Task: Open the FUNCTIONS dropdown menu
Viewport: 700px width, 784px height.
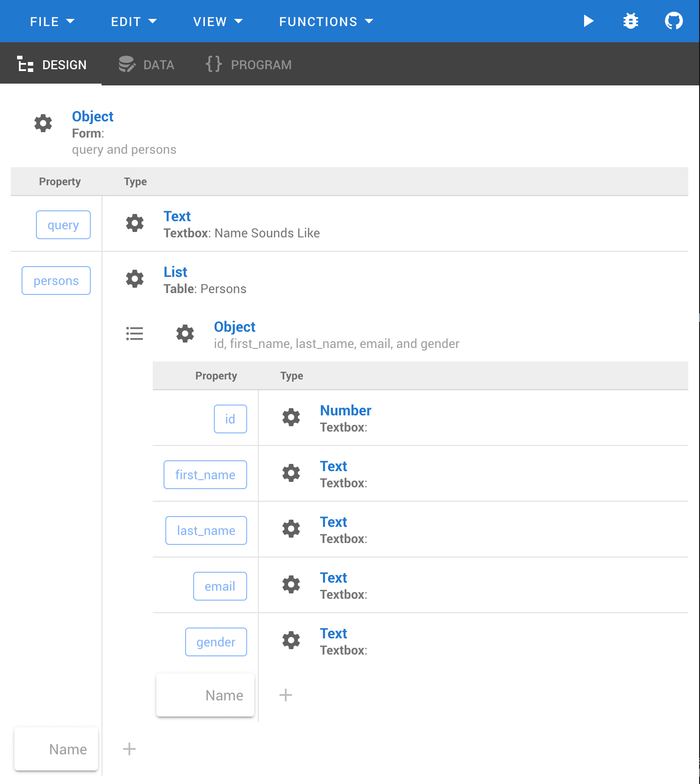Action: [326, 22]
